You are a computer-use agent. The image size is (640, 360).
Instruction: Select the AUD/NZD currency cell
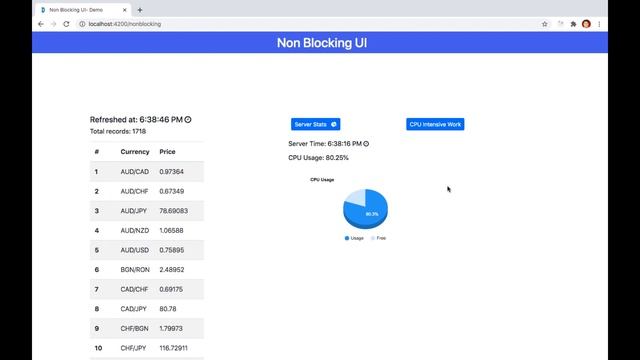(135, 230)
